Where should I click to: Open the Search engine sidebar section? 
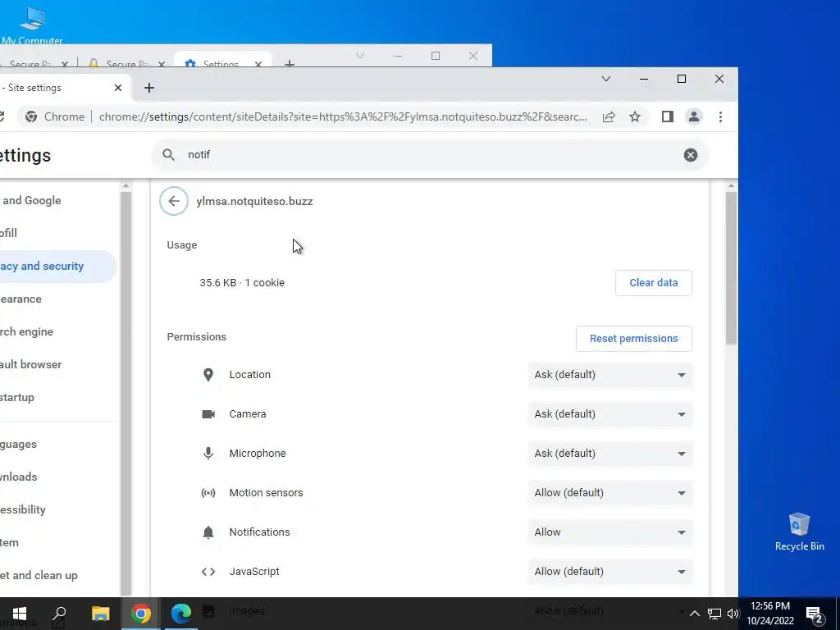click(x=57, y=331)
